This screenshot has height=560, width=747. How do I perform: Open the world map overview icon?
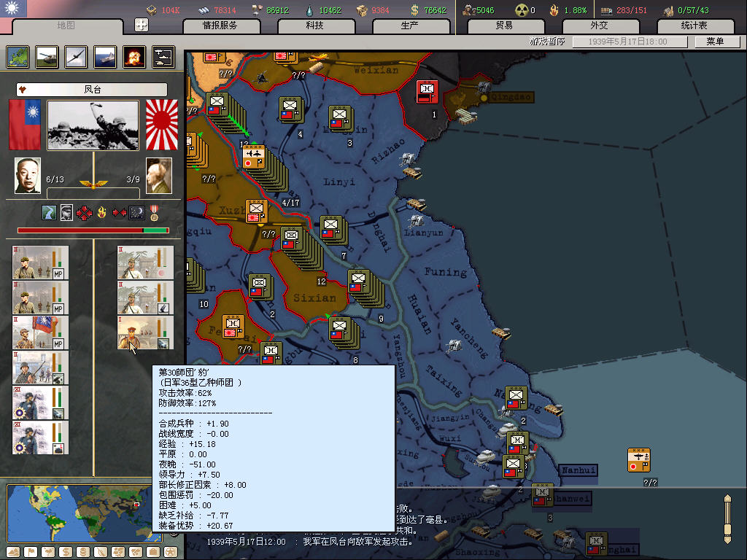[x=18, y=56]
